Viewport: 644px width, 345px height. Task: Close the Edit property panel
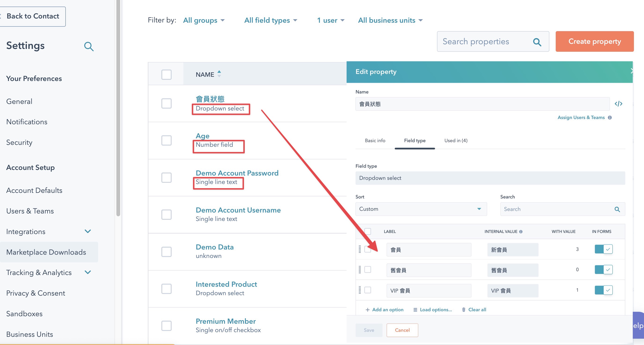(632, 71)
